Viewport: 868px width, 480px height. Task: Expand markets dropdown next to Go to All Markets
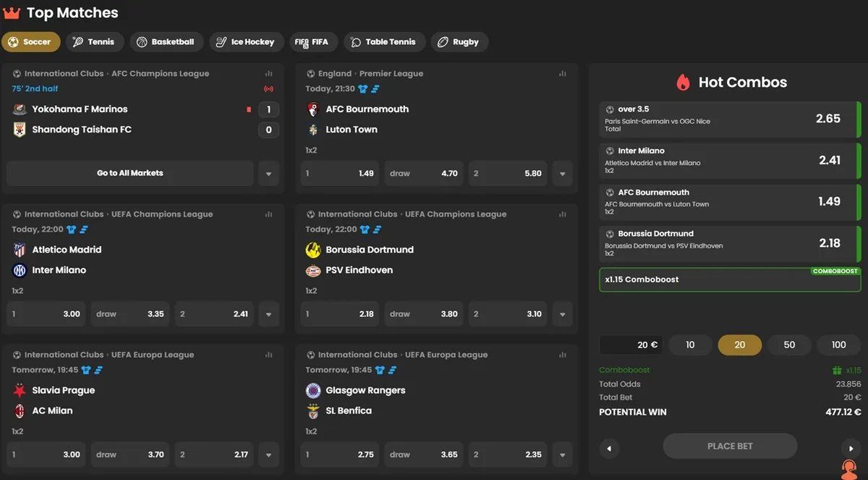(x=269, y=174)
